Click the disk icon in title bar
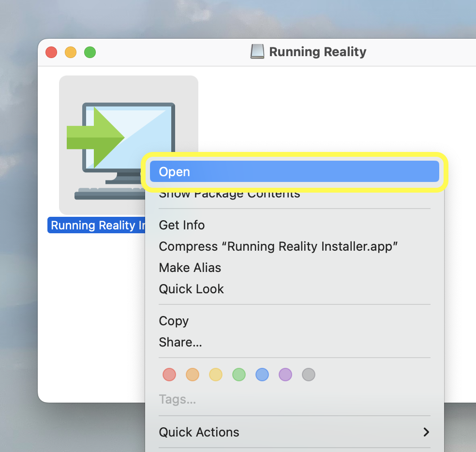The height and width of the screenshot is (452, 476). pyautogui.click(x=257, y=52)
